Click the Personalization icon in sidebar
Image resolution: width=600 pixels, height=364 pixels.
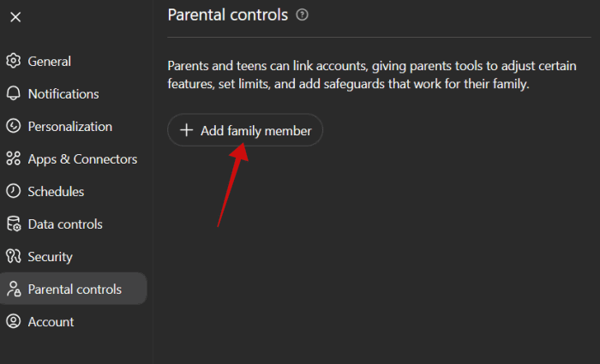(x=13, y=126)
